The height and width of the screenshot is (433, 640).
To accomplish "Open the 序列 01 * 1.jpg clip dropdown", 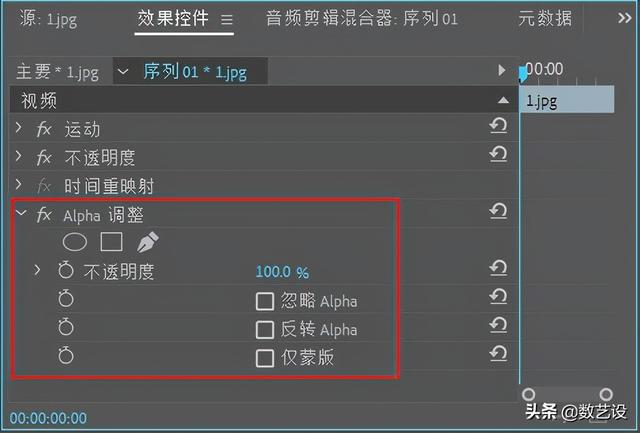I will pos(122,71).
